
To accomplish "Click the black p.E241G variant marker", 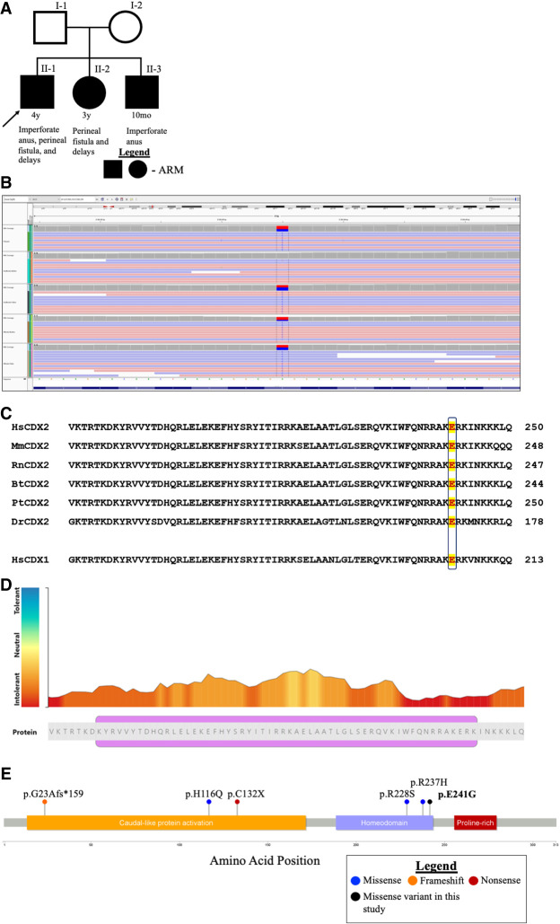I will [x=430, y=802].
